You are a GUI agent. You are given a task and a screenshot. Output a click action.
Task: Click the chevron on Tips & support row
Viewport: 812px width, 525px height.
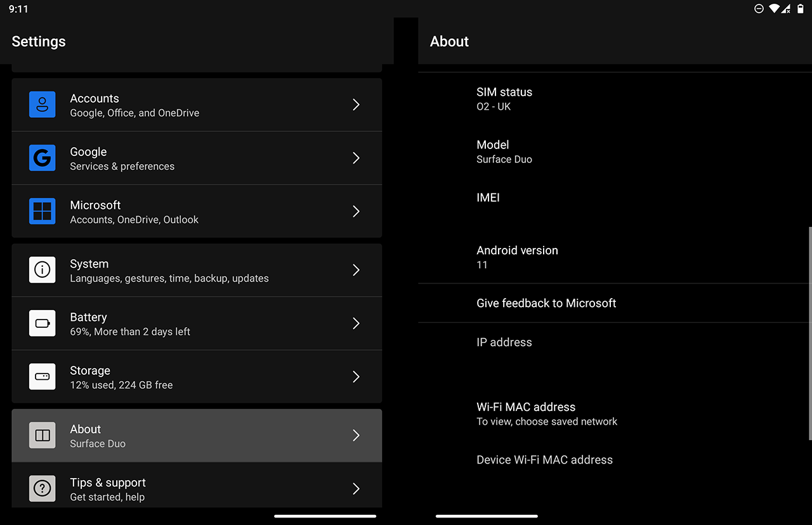[x=356, y=489]
